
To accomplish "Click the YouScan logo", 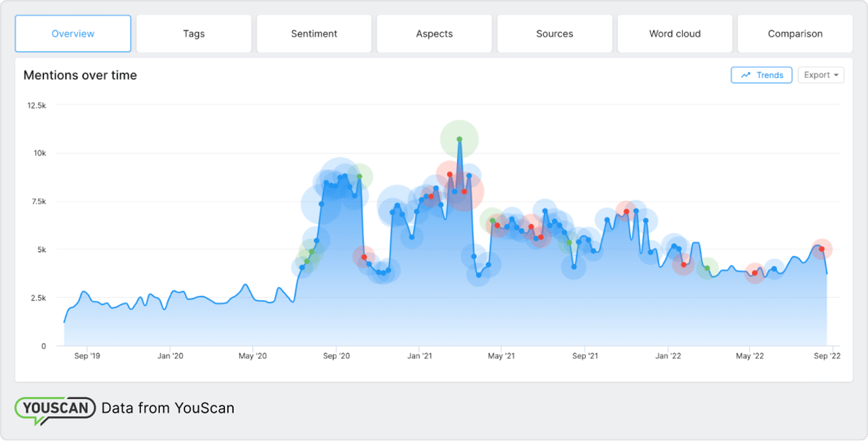I will [55, 408].
